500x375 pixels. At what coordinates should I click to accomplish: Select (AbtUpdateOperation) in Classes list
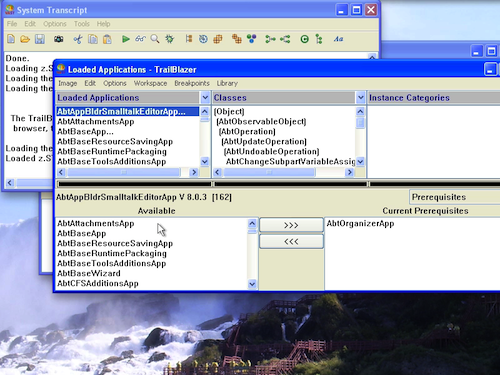pos(284,141)
